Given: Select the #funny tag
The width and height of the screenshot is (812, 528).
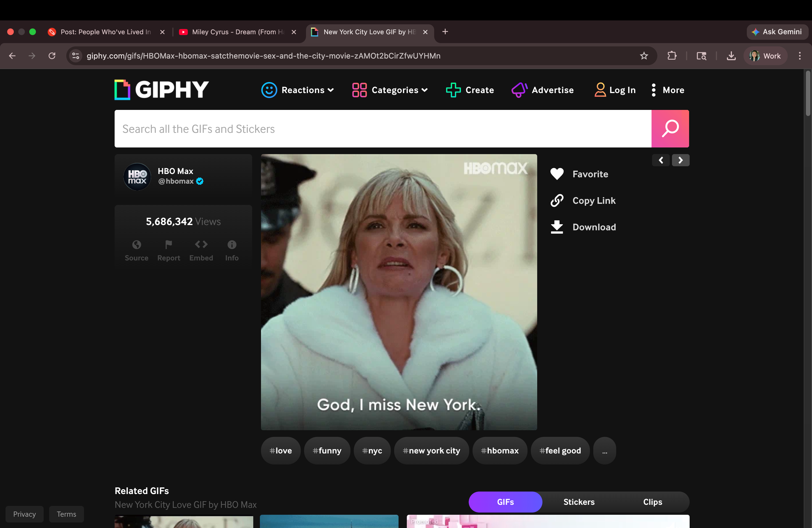Looking at the screenshot, I should click(x=327, y=451).
